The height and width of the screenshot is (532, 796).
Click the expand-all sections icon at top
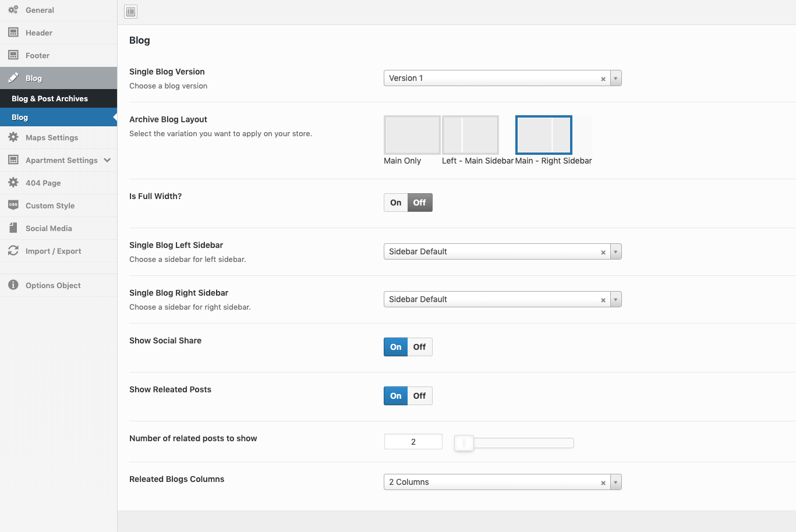click(x=131, y=12)
